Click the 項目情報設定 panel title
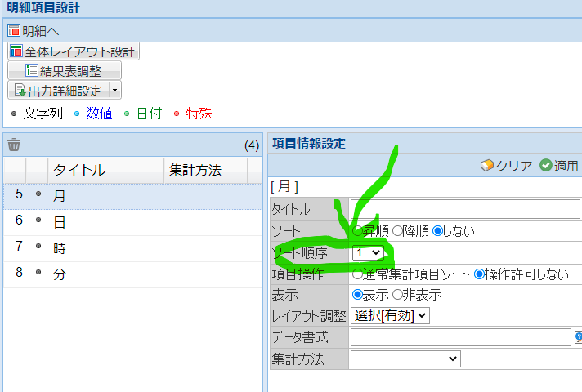582x392 pixels. point(309,144)
